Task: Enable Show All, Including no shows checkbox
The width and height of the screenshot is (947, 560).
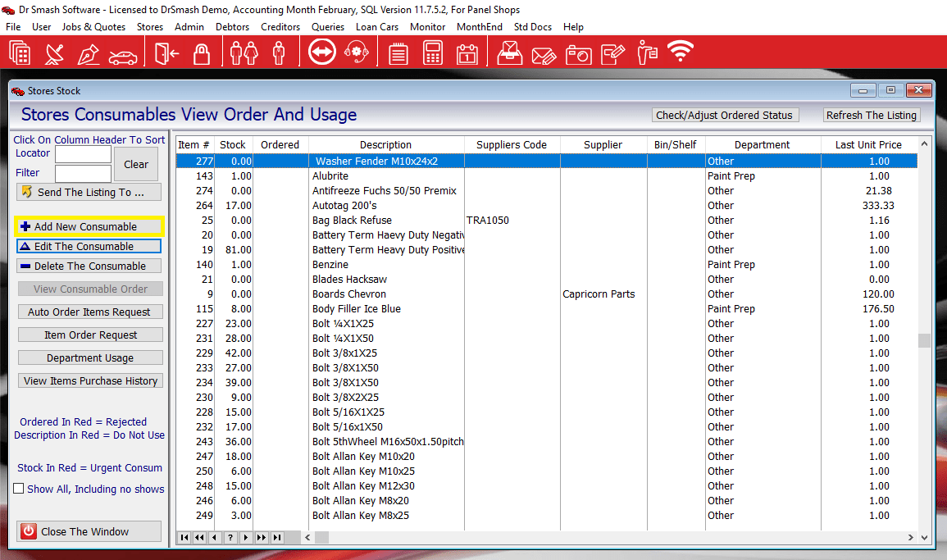Action: [x=19, y=489]
